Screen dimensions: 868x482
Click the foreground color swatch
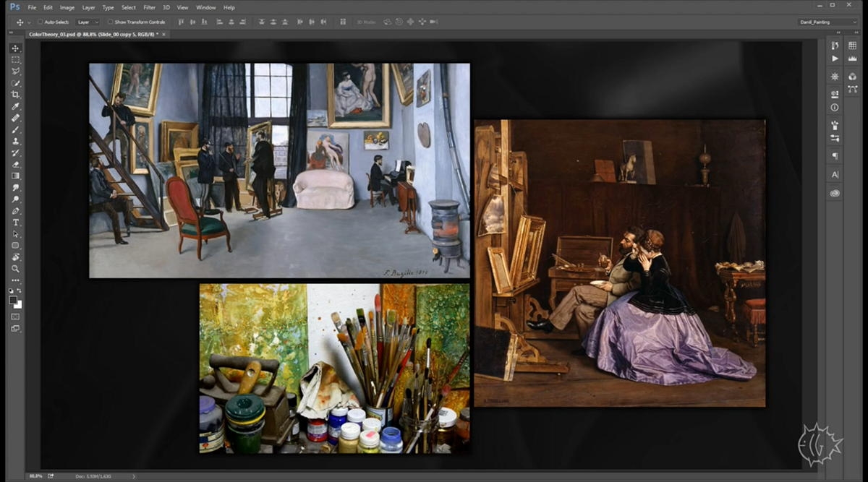13,300
